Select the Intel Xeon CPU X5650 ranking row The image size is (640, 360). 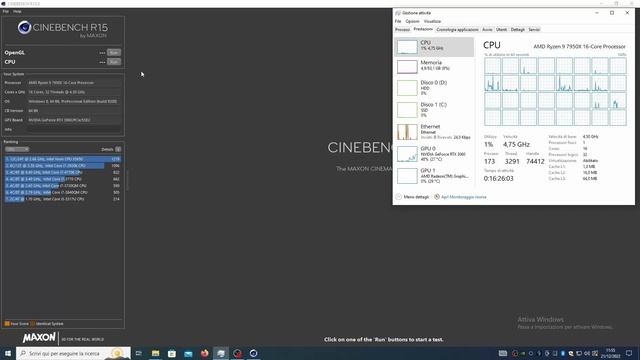pyautogui.click(x=63, y=159)
